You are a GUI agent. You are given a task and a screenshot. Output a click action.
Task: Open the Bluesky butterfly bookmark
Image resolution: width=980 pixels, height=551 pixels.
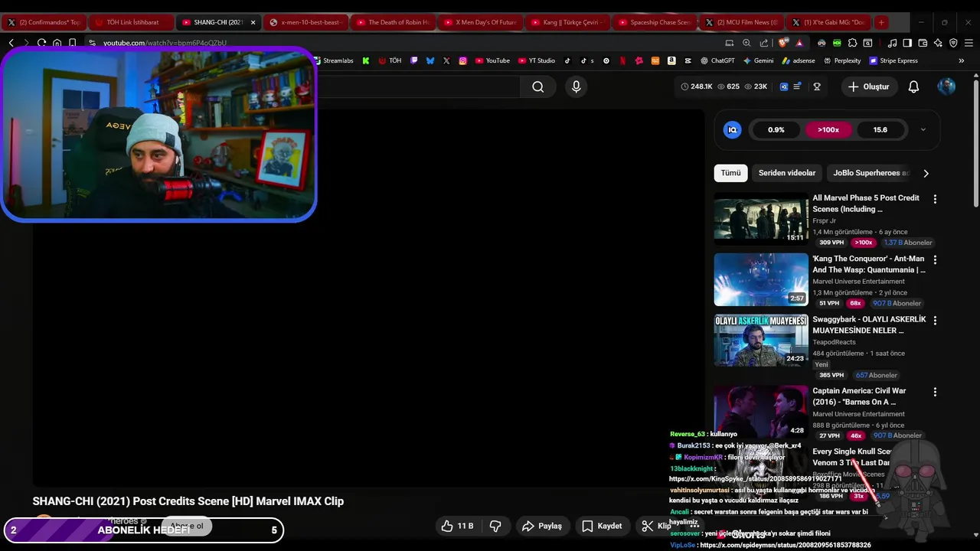430,60
